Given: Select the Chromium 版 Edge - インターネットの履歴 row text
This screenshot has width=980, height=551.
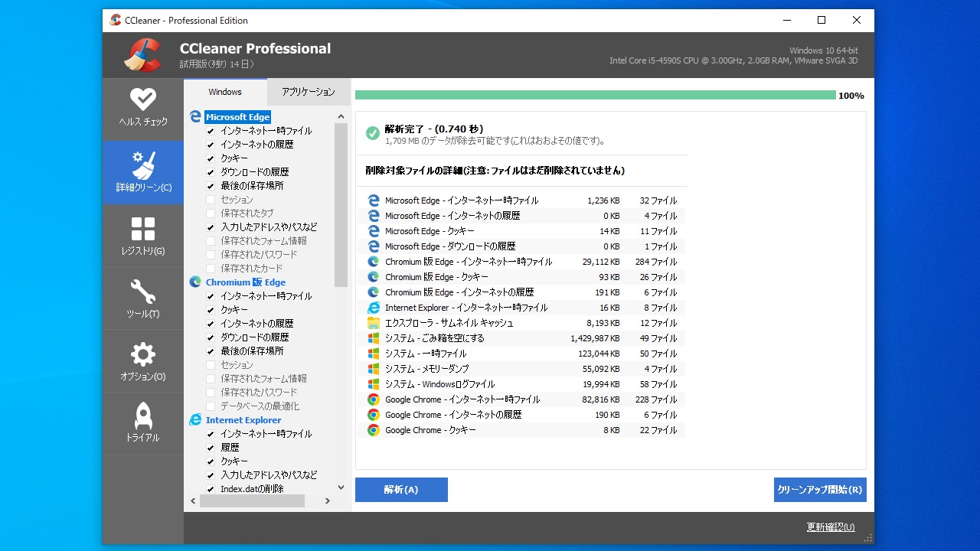Looking at the screenshot, I should (x=459, y=292).
